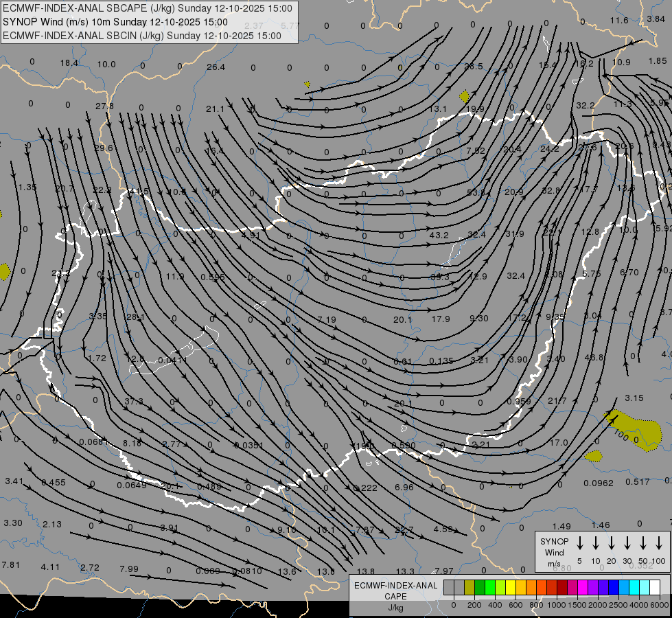This screenshot has width=672, height=618.
Task: Click the map value 0.222
Action: point(364,488)
